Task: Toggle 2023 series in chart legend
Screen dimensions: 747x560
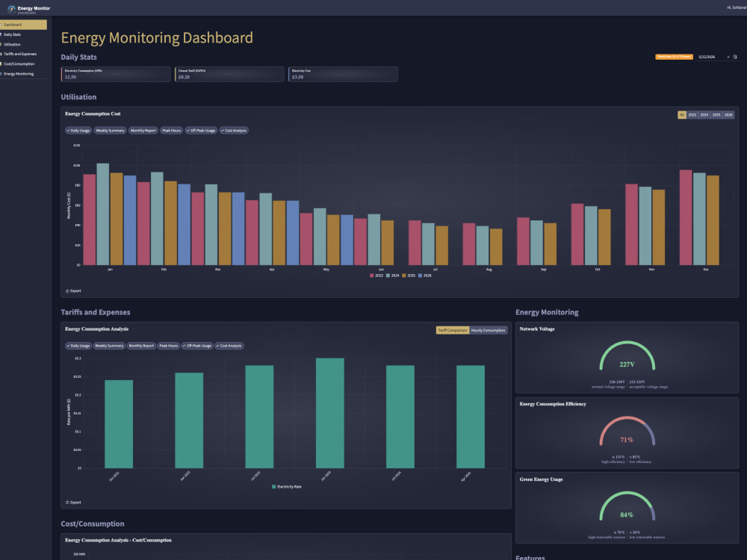Action: click(376, 276)
